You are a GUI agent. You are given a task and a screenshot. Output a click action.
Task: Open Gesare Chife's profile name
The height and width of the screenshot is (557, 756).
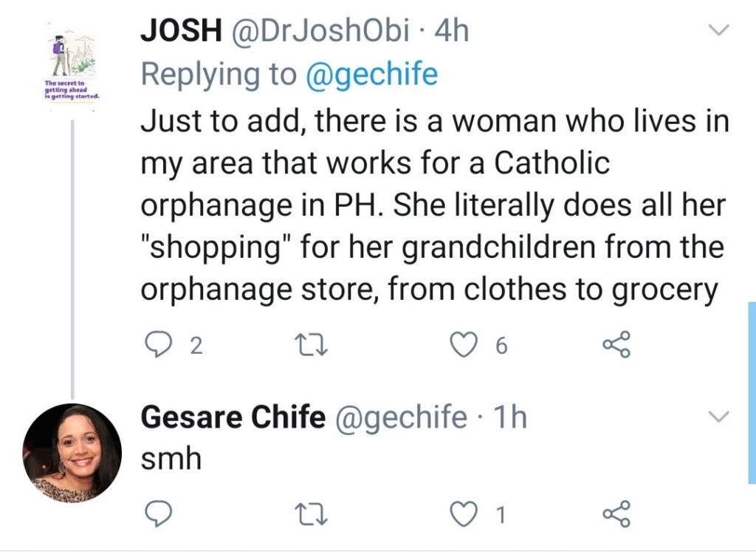pos(233,417)
